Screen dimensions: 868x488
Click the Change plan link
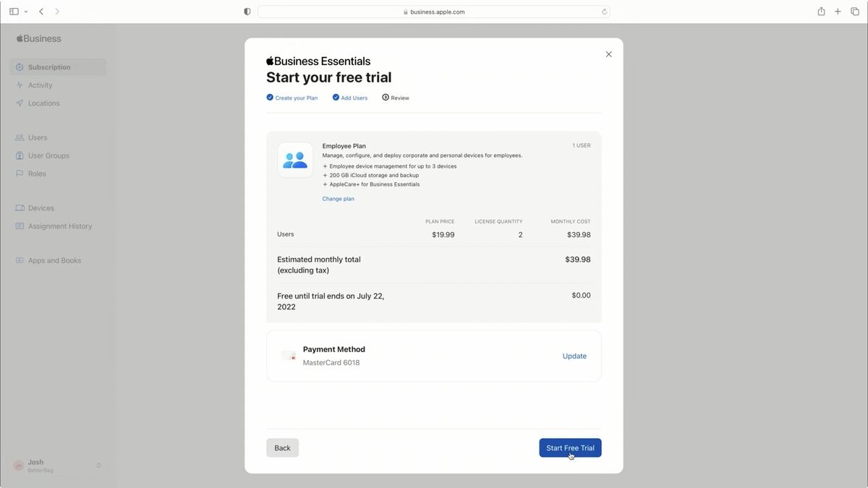coord(339,199)
